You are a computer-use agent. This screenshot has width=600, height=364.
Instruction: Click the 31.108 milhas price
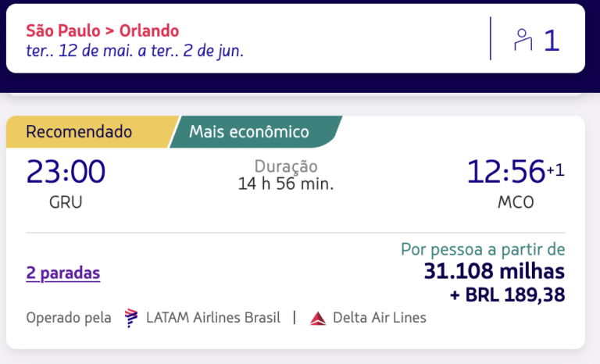[x=494, y=271]
